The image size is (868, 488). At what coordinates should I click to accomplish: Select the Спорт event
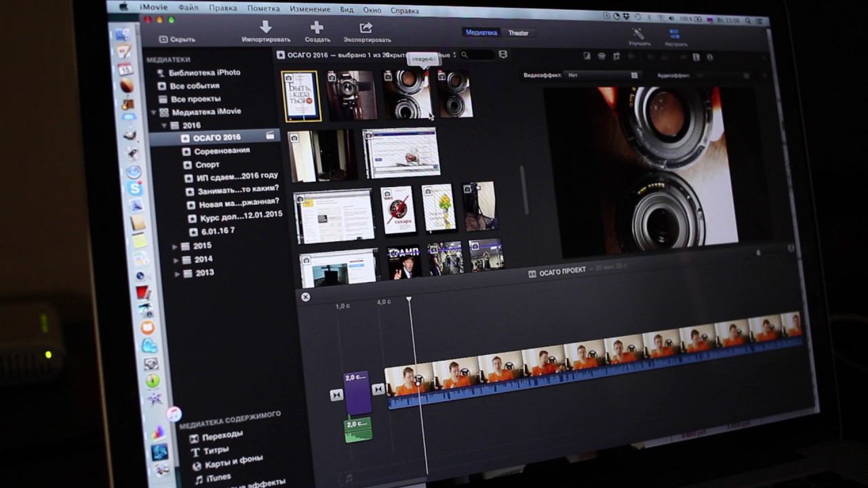point(208,165)
